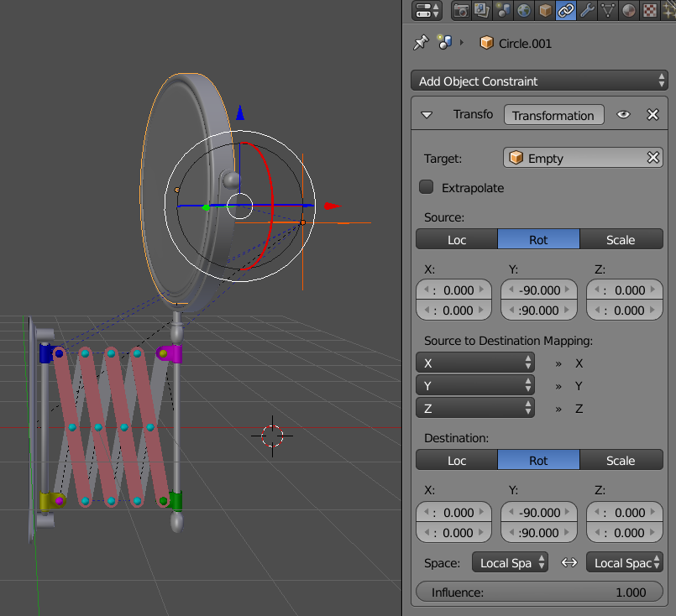Open the Object Data triangle icon
Image resolution: width=676 pixels, height=616 pixels.
pos(607,11)
